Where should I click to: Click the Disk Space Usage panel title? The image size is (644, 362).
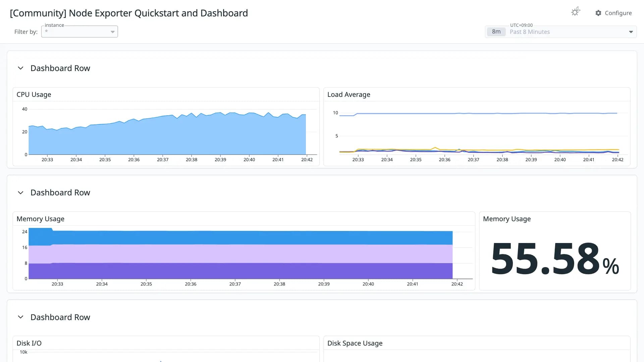tap(355, 343)
